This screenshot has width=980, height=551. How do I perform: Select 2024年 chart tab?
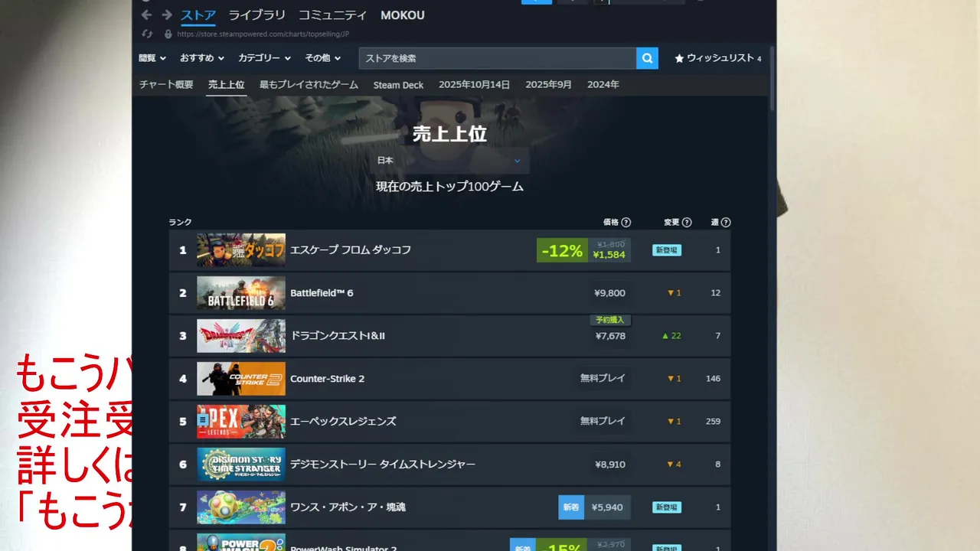pos(603,85)
